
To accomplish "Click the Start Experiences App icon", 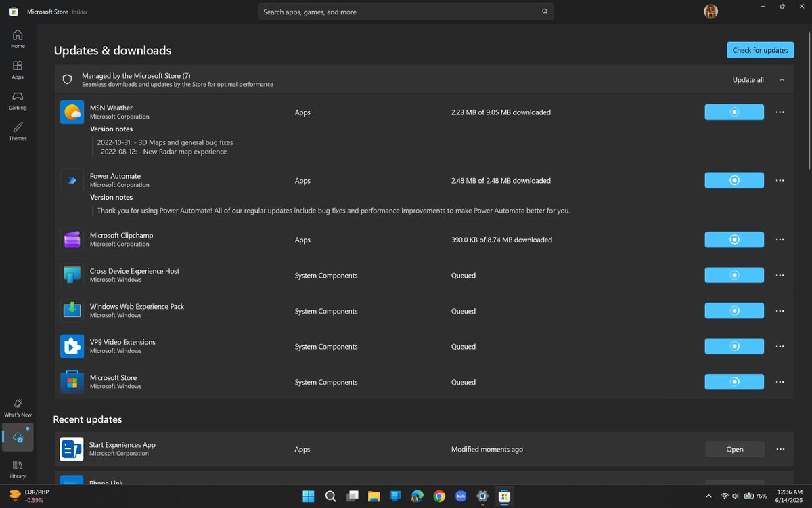I will 72,449.
